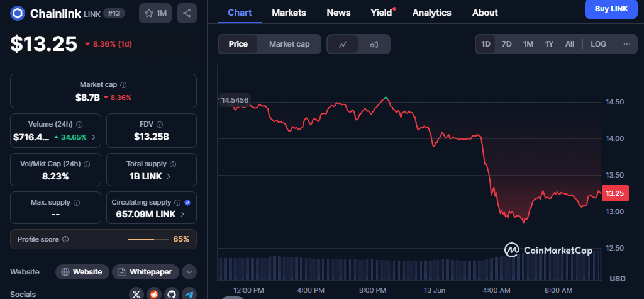Screen dimensions: 644x299
Task: Toggle LOG scale on chart
Action: (x=599, y=44)
